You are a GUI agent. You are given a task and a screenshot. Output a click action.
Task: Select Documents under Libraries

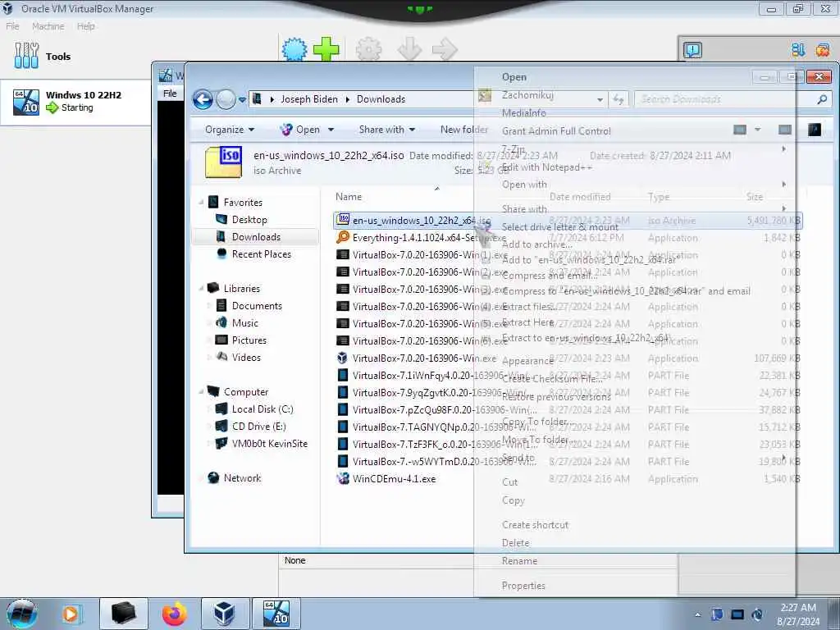click(x=257, y=305)
